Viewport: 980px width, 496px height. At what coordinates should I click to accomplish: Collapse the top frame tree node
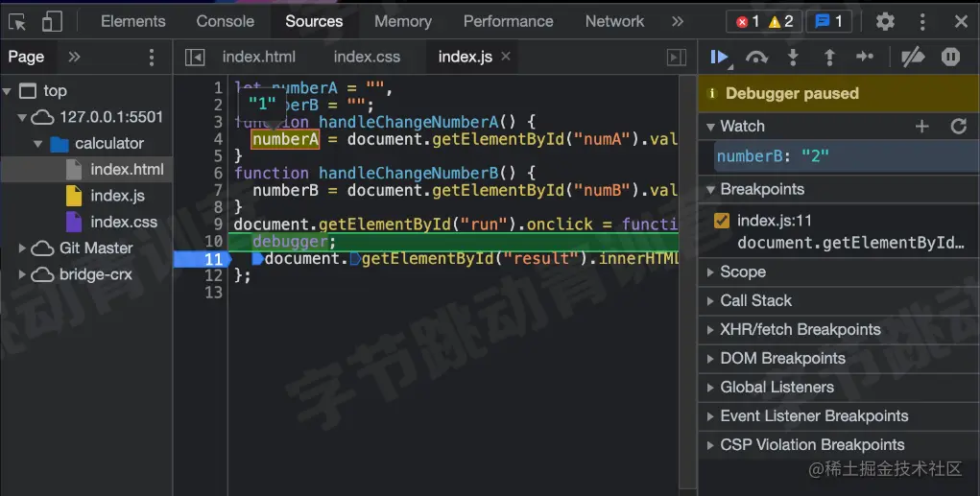tap(7, 91)
